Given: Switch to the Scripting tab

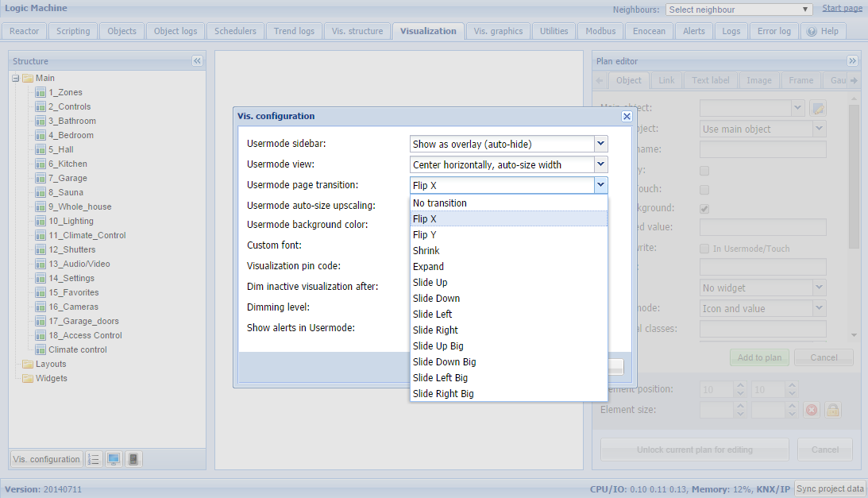Looking at the screenshot, I should 73,31.
